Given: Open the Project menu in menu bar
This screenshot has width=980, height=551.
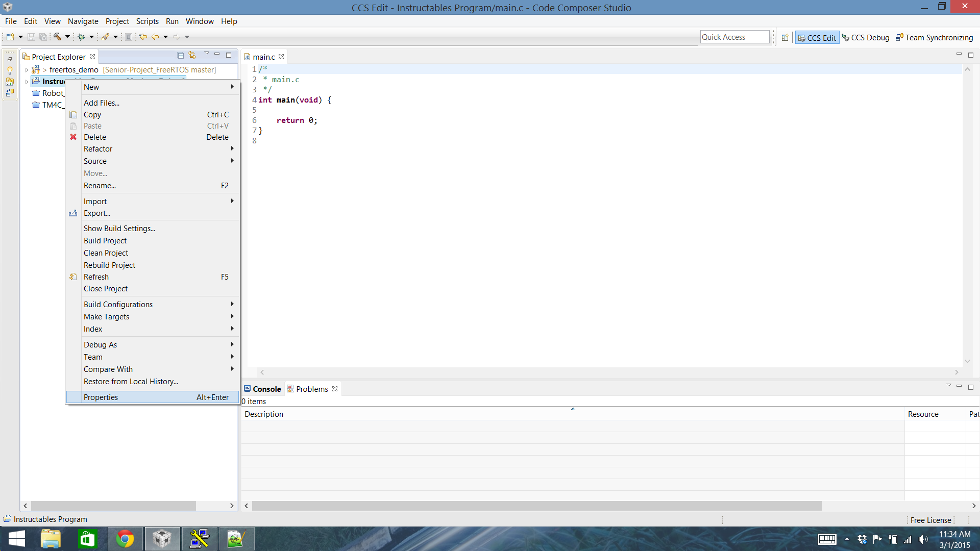Looking at the screenshot, I should [x=117, y=21].
